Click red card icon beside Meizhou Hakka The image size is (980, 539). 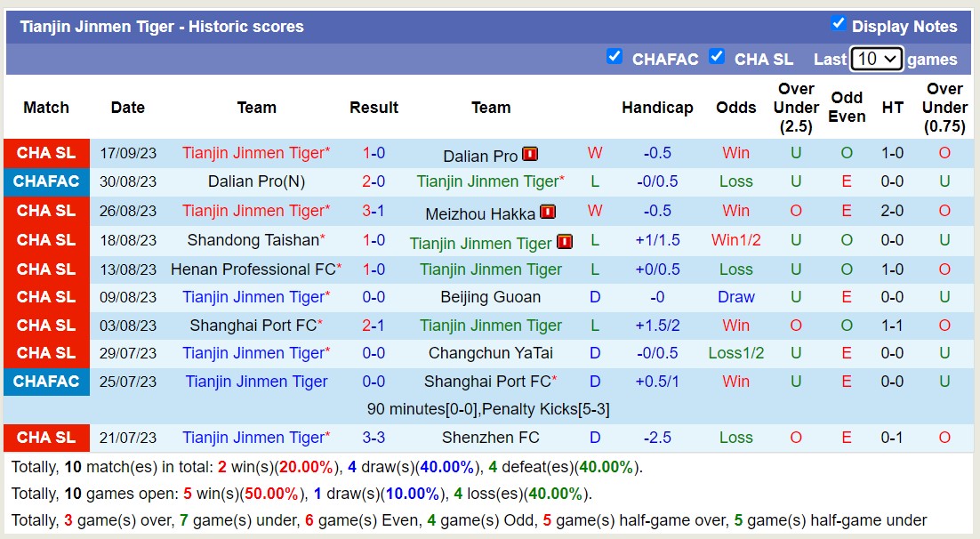click(x=548, y=212)
